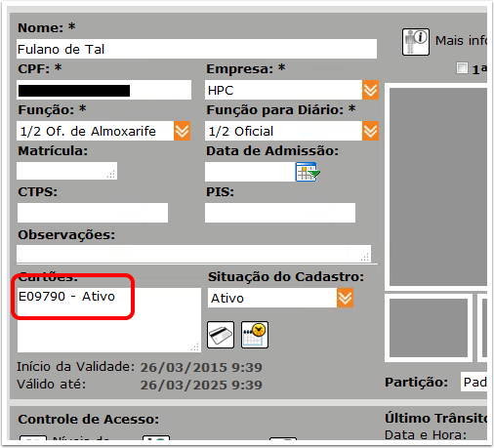Viewport: 494px width, 448px height.
Task: Click the large photo placeholder area
Action: [438, 187]
